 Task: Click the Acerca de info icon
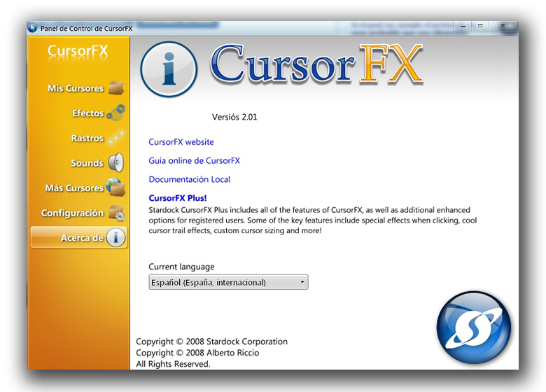116,238
